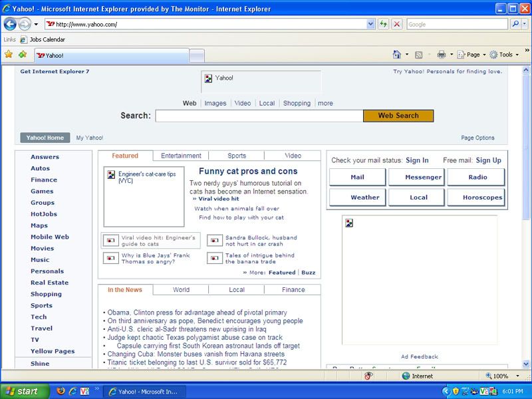Image resolution: width=532 pixels, height=399 pixels.
Task: Click the RSS feeds icon
Action: pos(419,55)
